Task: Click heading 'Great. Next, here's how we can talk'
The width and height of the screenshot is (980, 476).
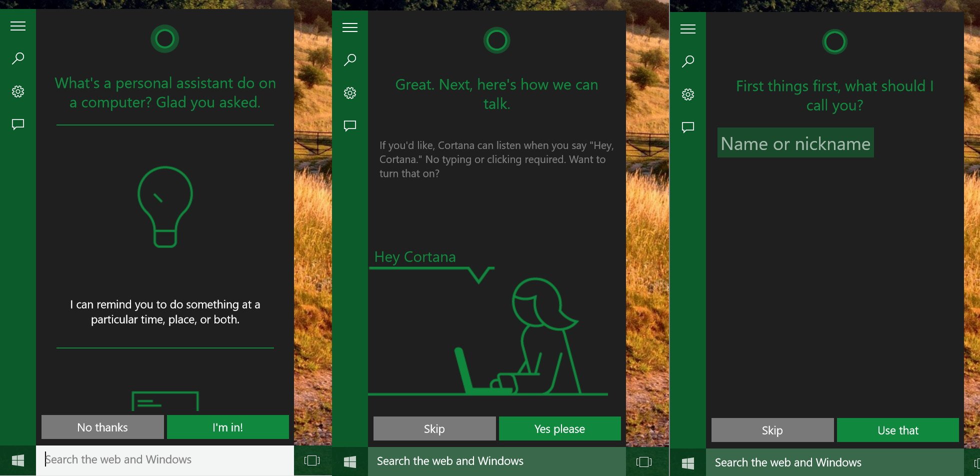Action: click(496, 94)
